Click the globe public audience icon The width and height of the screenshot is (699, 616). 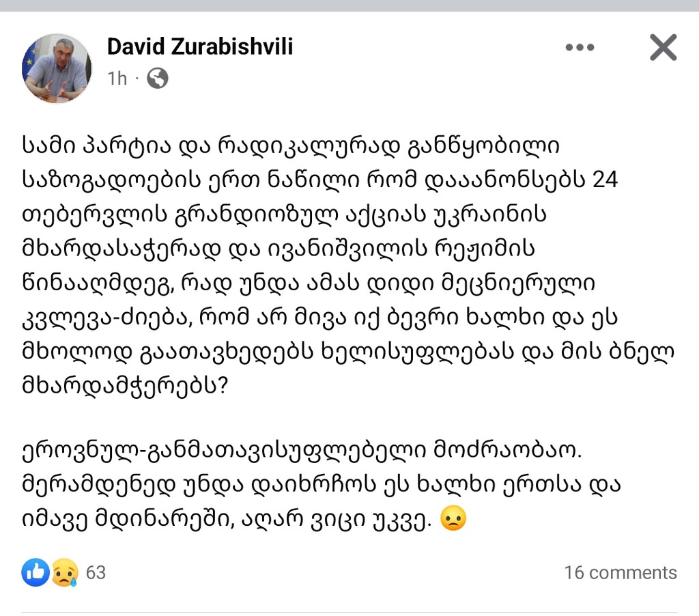[x=158, y=79]
